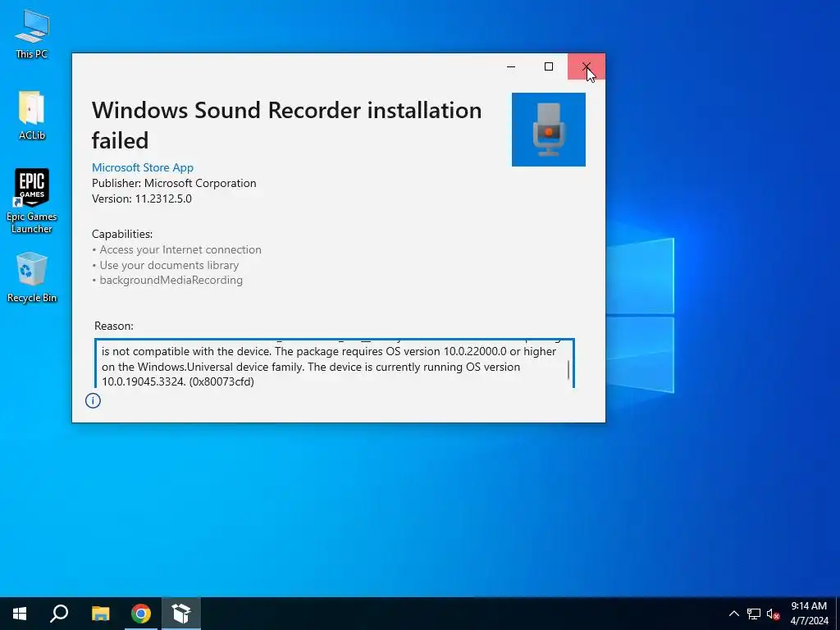Viewport: 840px width, 630px height.
Task: Maximize the App Installer window
Action: pos(549,66)
